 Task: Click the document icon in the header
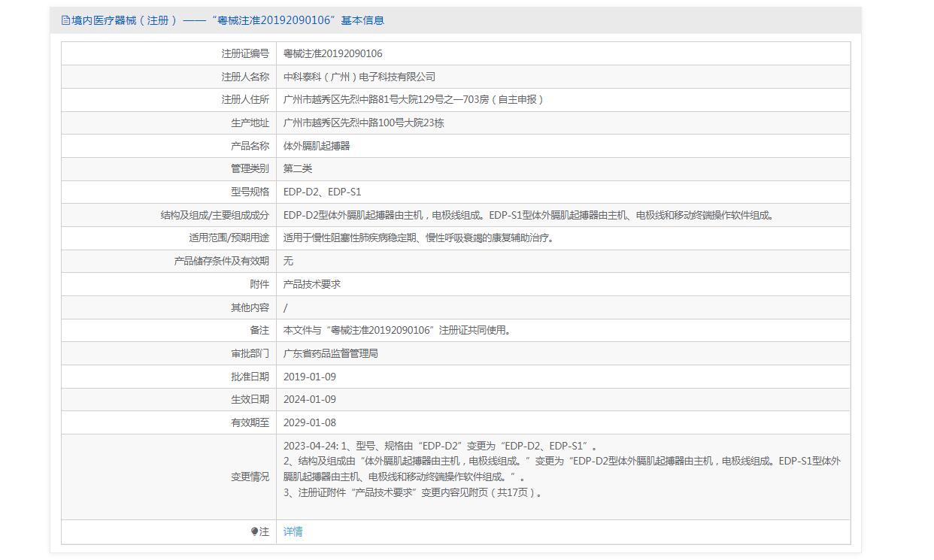[x=65, y=20]
